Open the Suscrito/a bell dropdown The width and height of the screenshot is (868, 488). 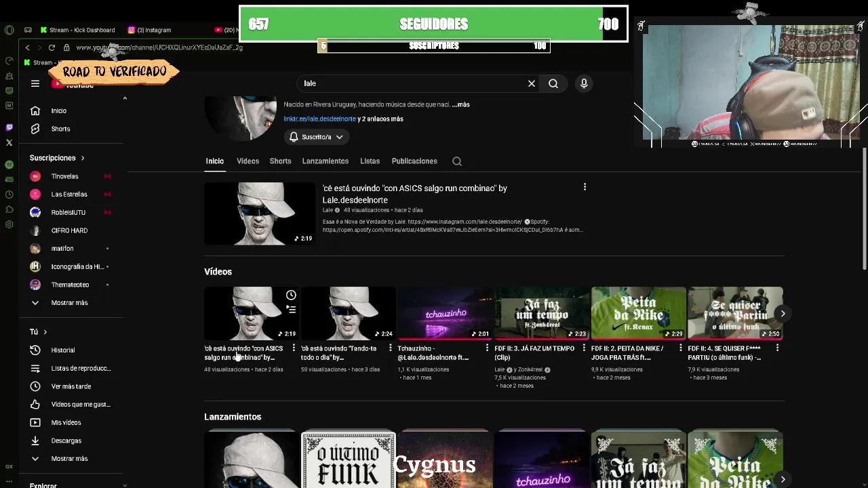pyautogui.click(x=317, y=137)
